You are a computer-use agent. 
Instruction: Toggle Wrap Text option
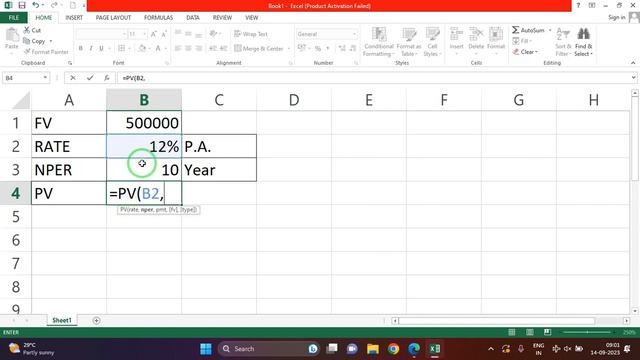(x=251, y=34)
